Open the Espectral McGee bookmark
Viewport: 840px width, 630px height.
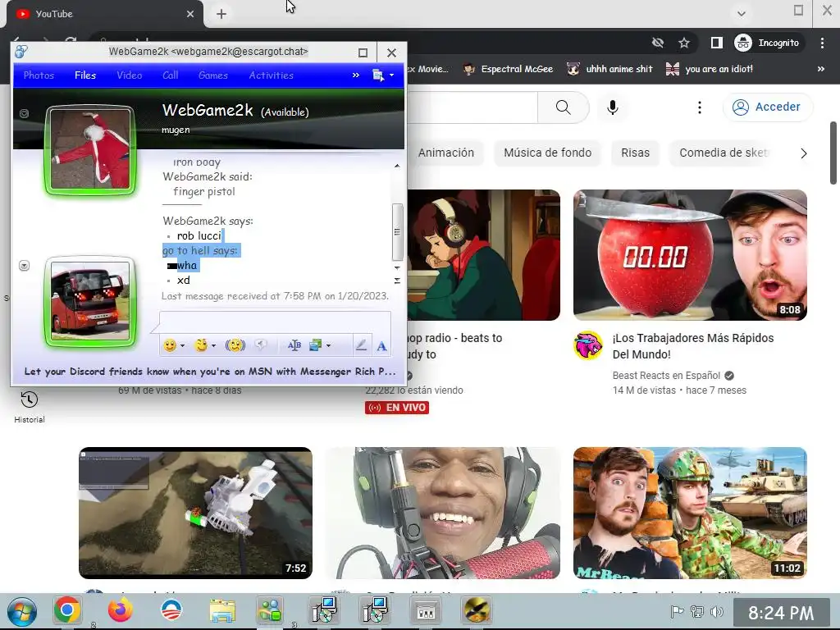[x=508, y=69]
